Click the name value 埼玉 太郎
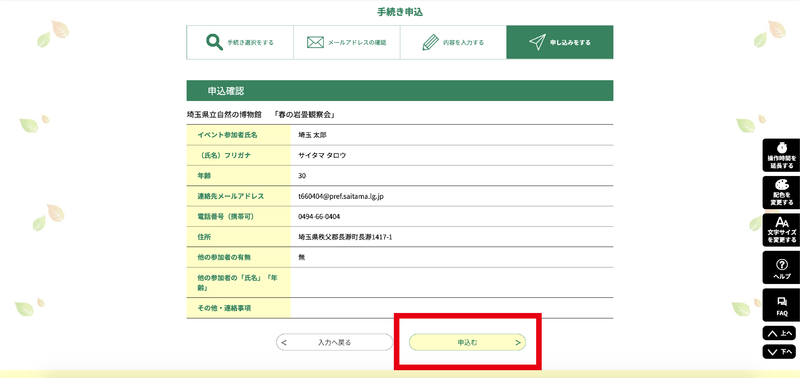 coord(312,135)
